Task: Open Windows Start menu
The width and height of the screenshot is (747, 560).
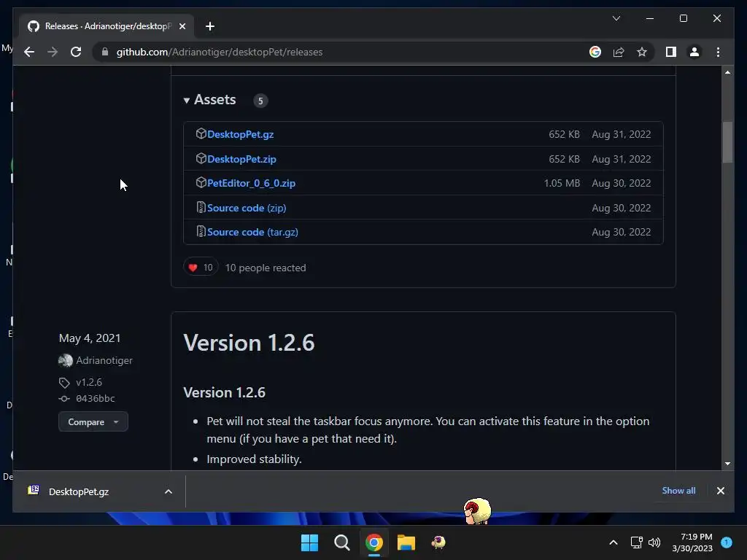Action: [x=309, y=542]
